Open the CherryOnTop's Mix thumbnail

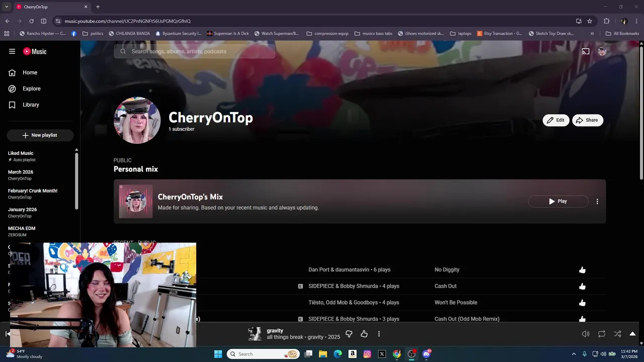click(136, 201)
